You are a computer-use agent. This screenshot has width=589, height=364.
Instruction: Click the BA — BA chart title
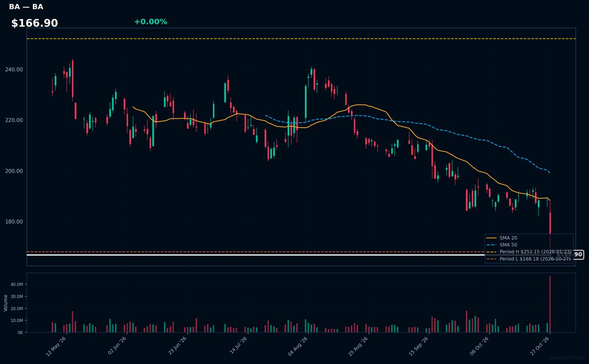point(26,7)
